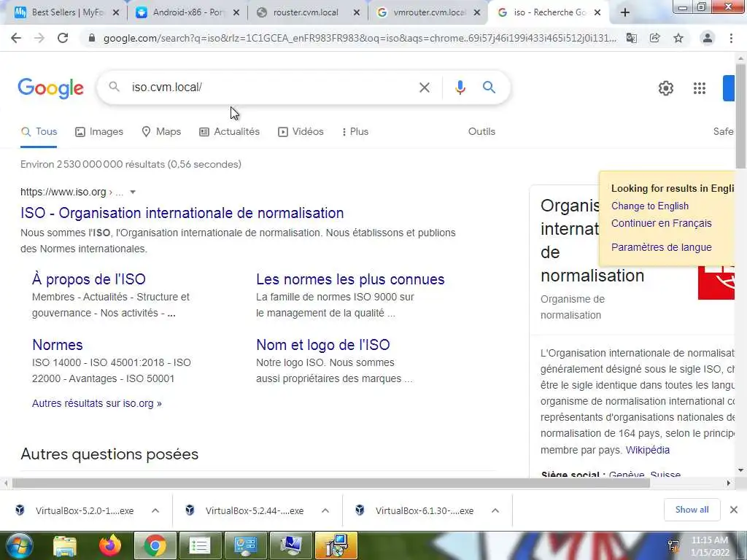Image resolution: width=747 pixels, height=560 pixels.
Task: Reload the page with refresh icon
Action: coord(63,38)
